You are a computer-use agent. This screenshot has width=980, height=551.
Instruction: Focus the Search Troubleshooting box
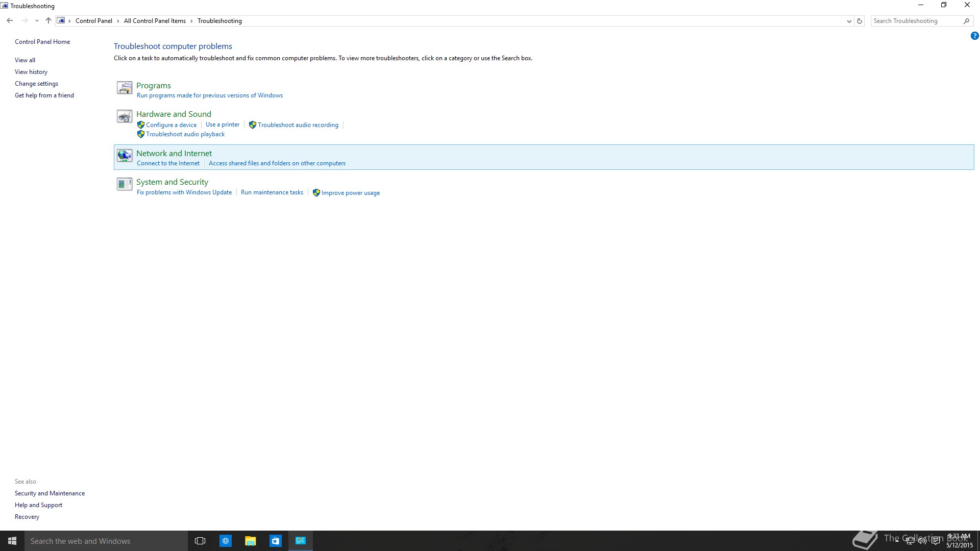(x=916, y=21)
